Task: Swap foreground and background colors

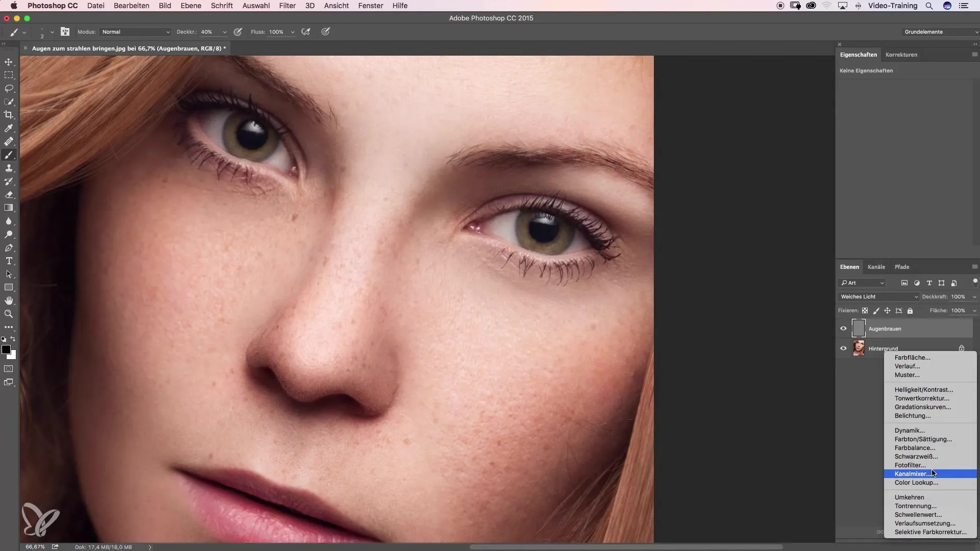Action: click(13, 339)
